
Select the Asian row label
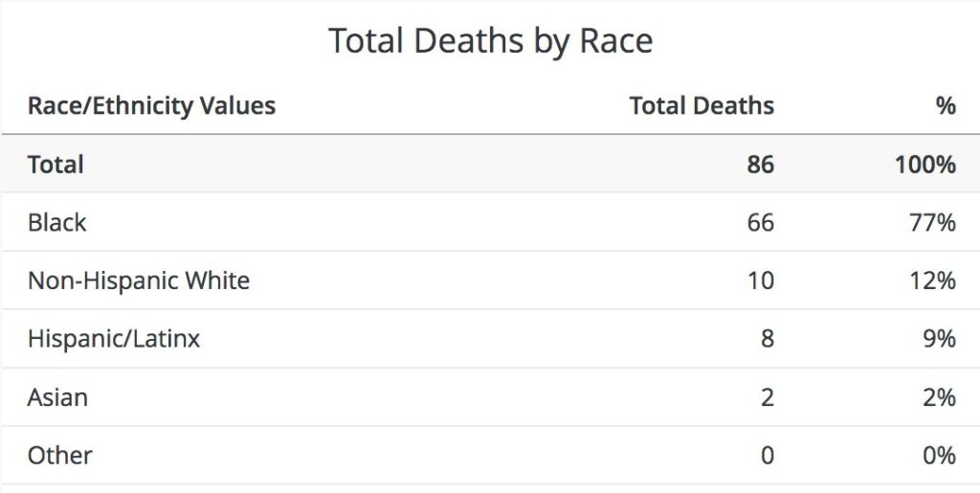coord(57,396)
